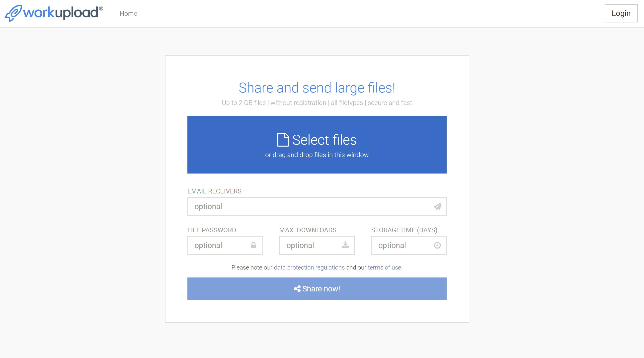Click the paper plane icon in email field

click(x=437, y=206)
